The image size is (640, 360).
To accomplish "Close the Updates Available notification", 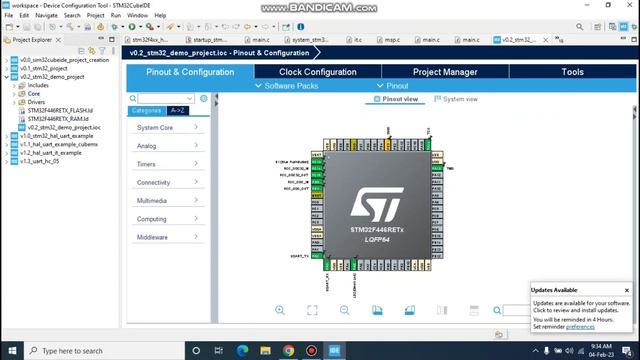I will point(627,290).
